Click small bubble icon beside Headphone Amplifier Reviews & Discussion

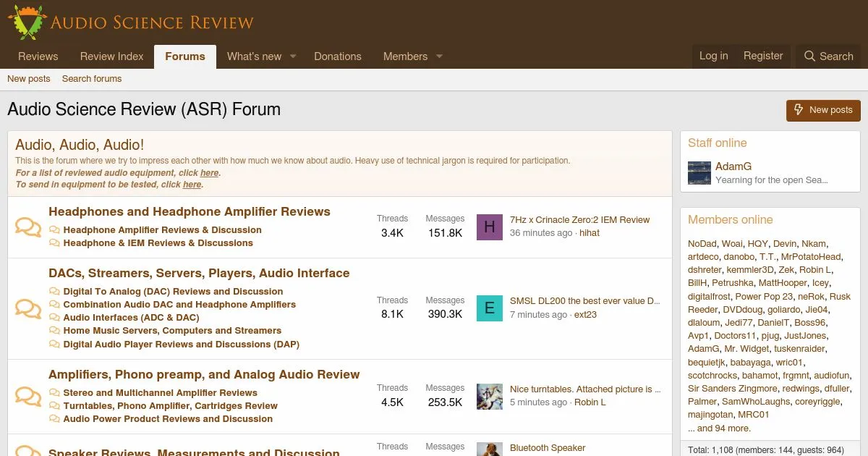[54, 229]
